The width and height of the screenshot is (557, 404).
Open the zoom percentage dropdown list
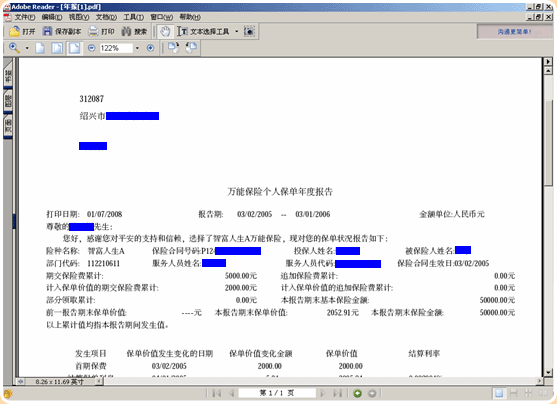137,48
